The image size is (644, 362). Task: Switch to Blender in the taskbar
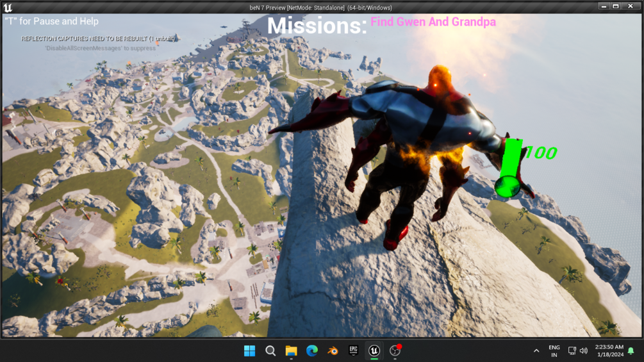[x=333, y=351]
